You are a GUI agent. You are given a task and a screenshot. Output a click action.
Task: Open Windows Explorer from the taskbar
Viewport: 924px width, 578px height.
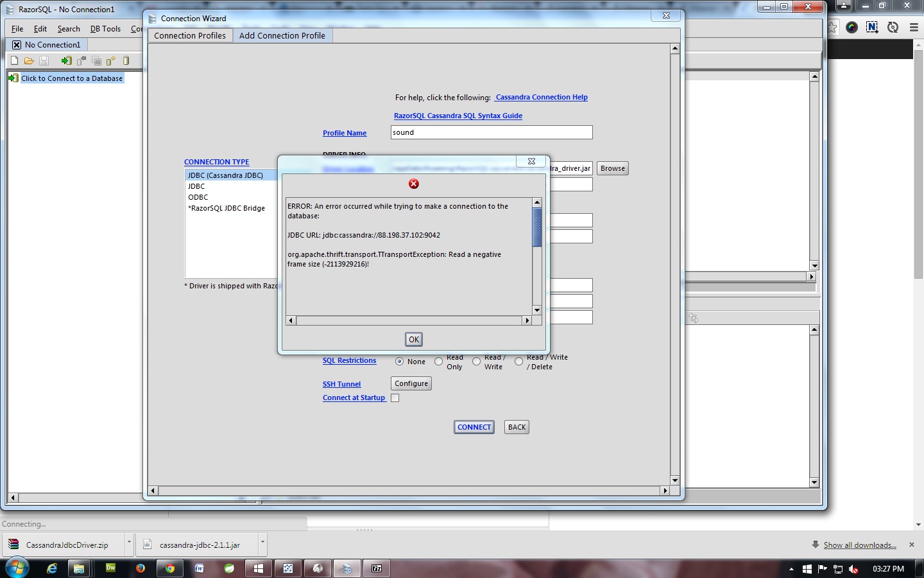(x=79, y=568)
